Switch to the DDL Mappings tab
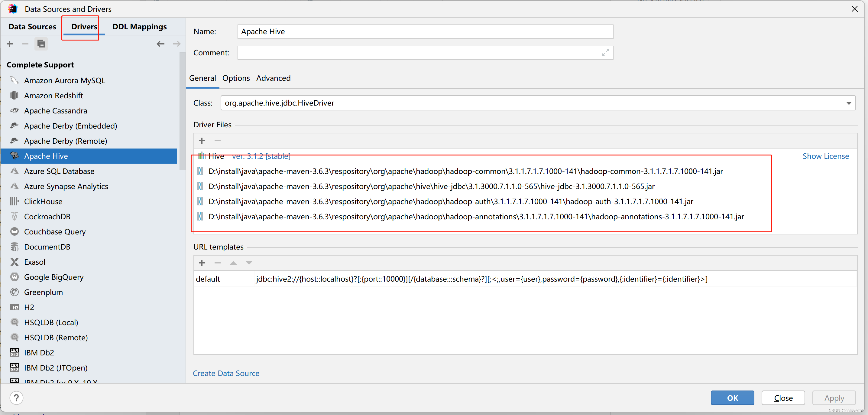 (139, 26)
